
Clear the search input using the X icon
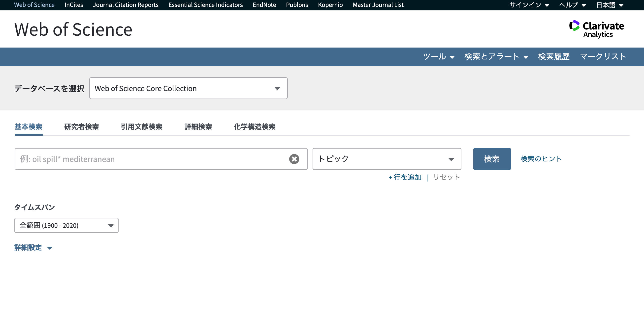click(x=294, y=159)
